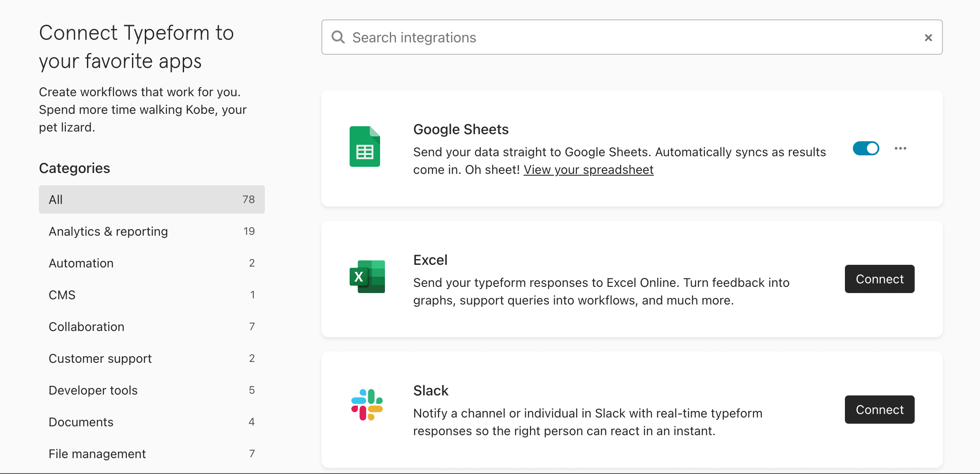
Task: Select the All category
Action: [x=151, y=199]
